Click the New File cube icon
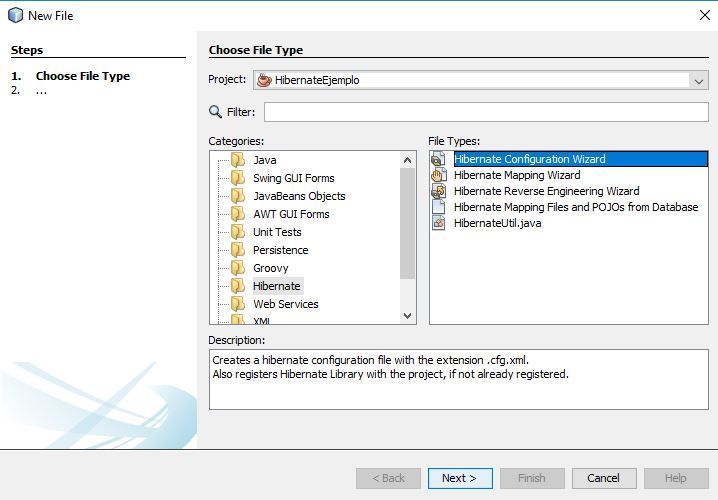 (15, 15)
